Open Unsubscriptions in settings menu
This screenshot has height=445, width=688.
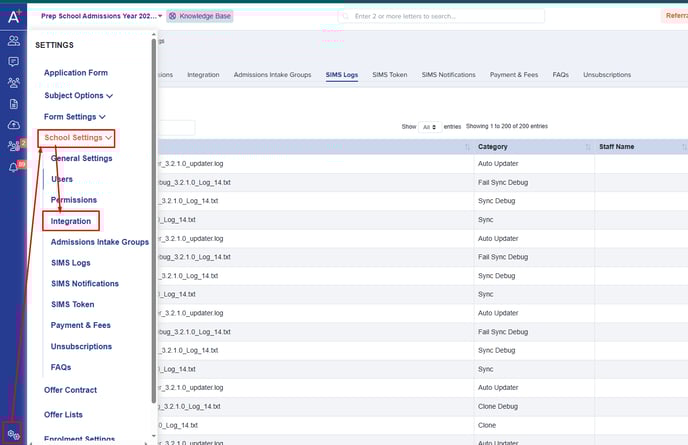pos(81,347)
